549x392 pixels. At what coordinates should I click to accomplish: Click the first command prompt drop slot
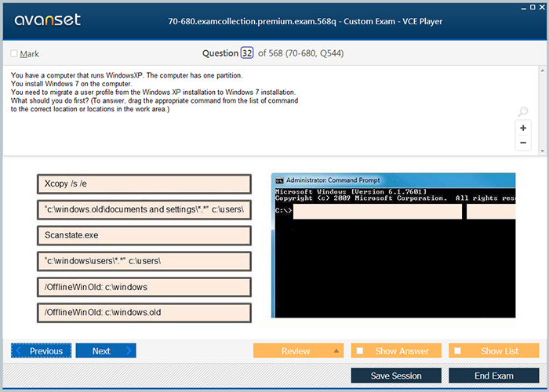(377, 212)
